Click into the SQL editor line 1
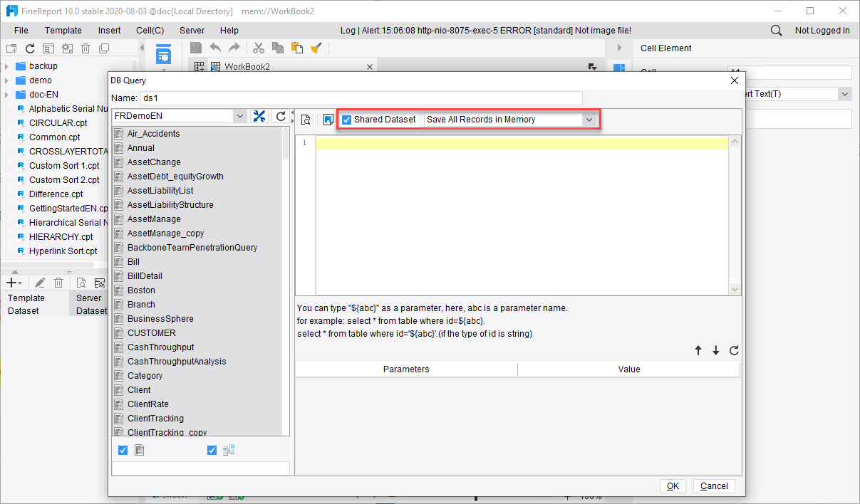This screenshot has height=504, width=860. [x=522, y=143]
